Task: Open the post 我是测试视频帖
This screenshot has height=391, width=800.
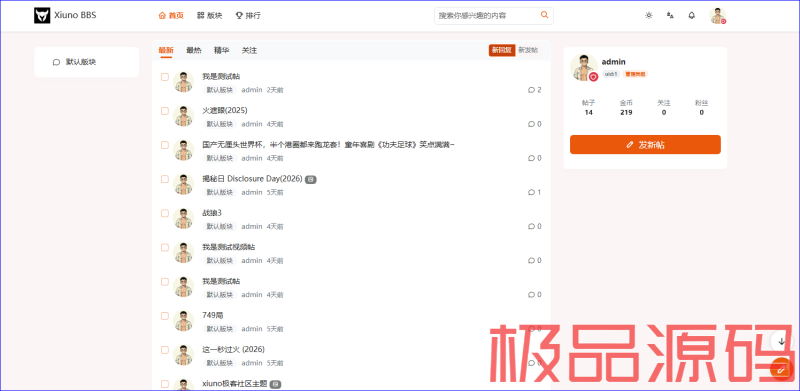Action: (229, 247)
